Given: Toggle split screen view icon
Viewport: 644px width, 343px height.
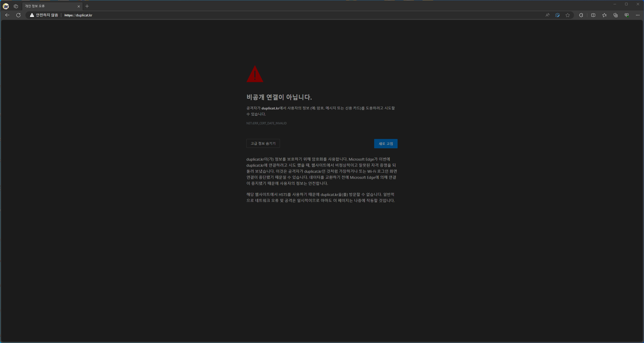Looking at the screenshot, I should click(x=593, y=15).
